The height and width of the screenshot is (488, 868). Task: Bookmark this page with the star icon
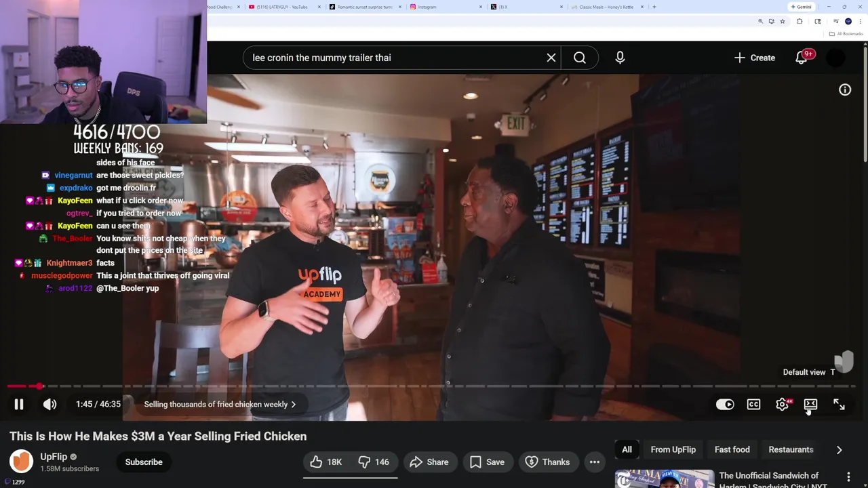782,21
